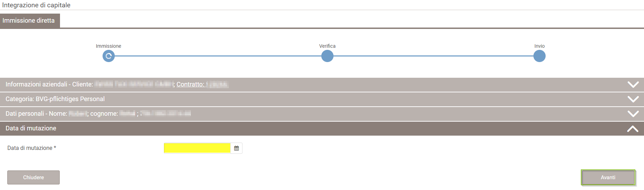Click the Avanti button

608,177
